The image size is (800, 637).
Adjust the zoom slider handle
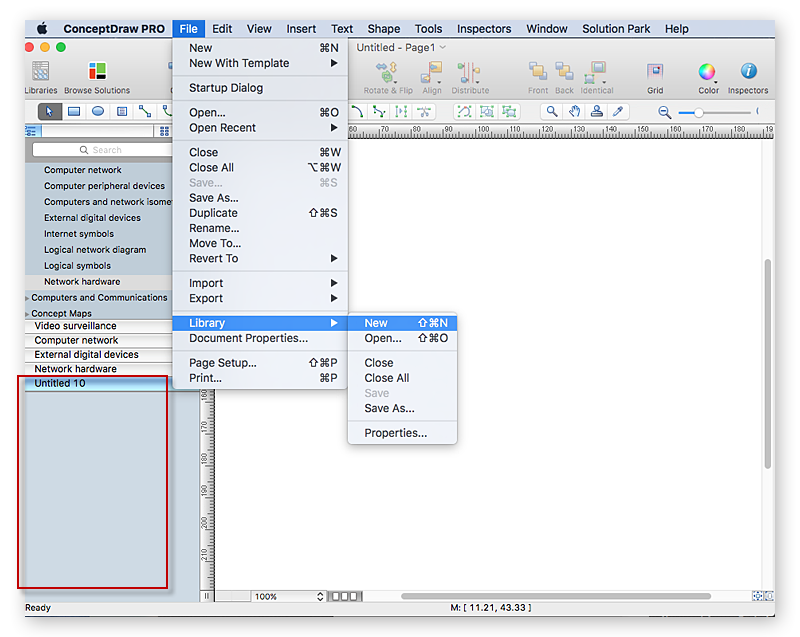click(x=698, y=112)
